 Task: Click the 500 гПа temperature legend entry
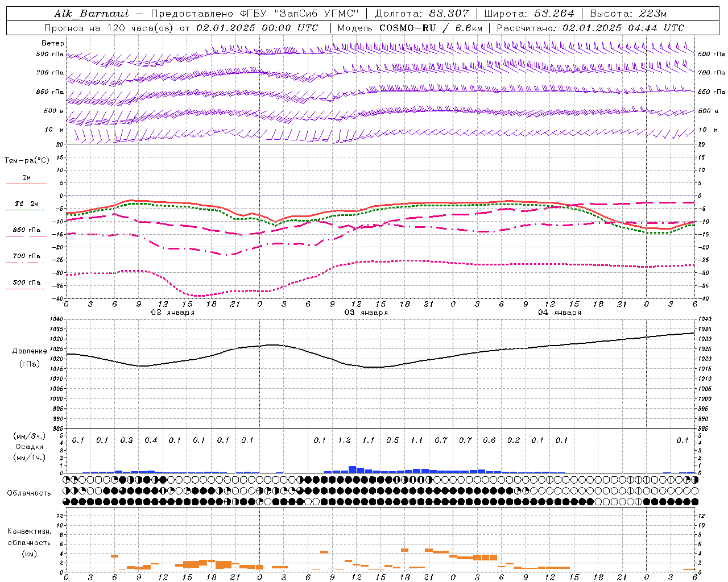[26, 285]
